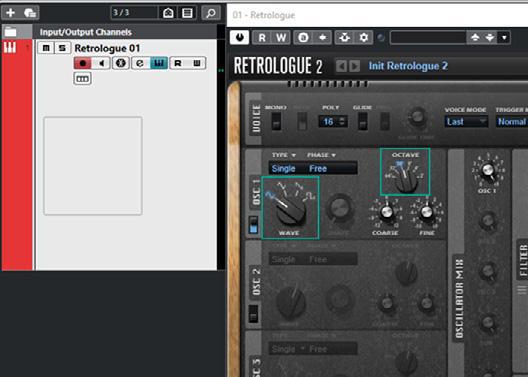
Task: Click the Find Tracks magnifier icon
Action: click(x=211, y=13)
